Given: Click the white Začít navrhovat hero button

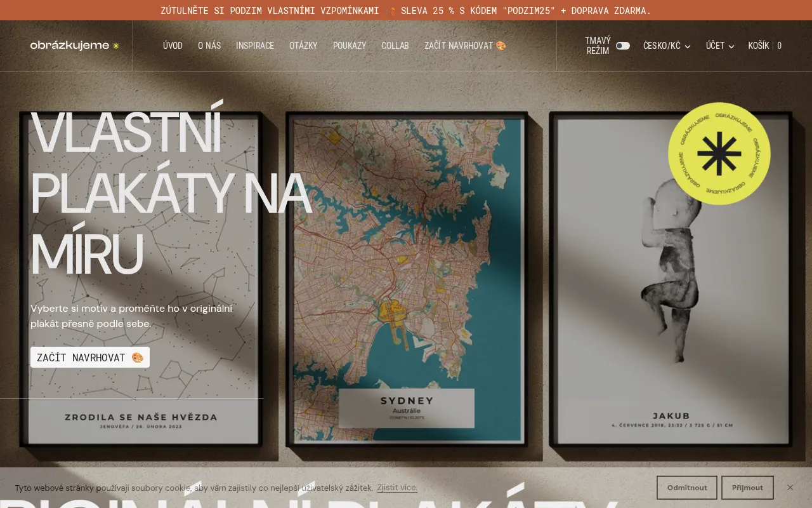Looking at the screenshot, I should coord(90,358).
